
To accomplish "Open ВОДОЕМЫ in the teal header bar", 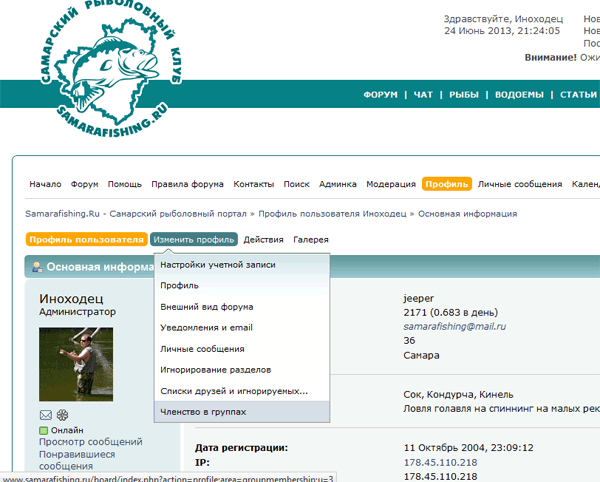I will click(x=519, y=94).
